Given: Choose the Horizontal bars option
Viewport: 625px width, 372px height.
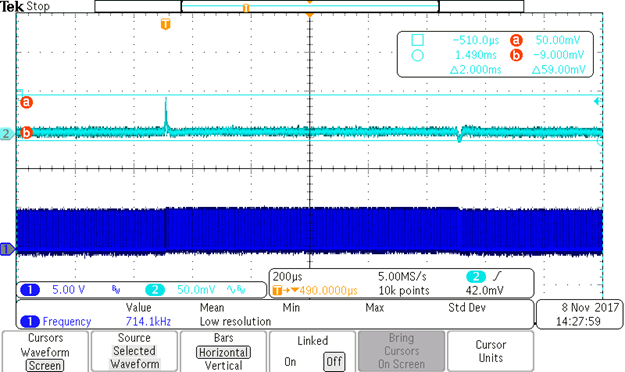Looking at the screenshot, I should (x=223, y=352).
